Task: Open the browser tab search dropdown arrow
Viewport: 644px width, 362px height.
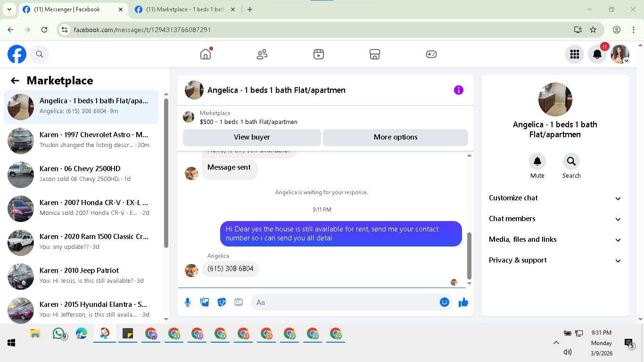Action: pyautogui.click(x=9, y=9)
